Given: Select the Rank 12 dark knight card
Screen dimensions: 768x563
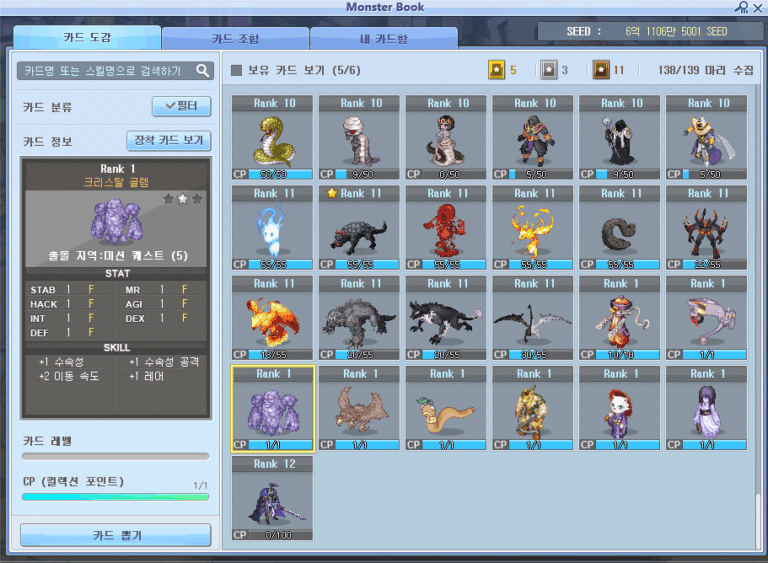Looking at the screenshot, I should (272, 500).
